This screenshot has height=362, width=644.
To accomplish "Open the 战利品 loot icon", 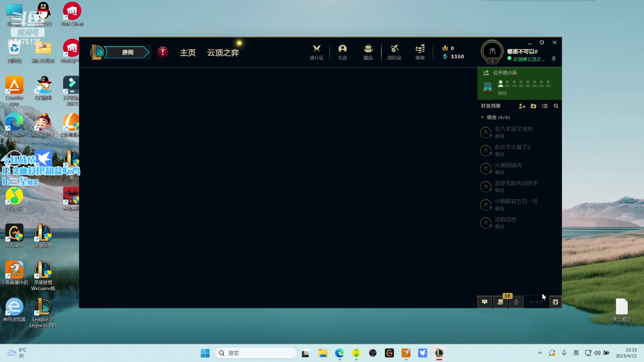I will pyautogui.click(x=394, y=52).
